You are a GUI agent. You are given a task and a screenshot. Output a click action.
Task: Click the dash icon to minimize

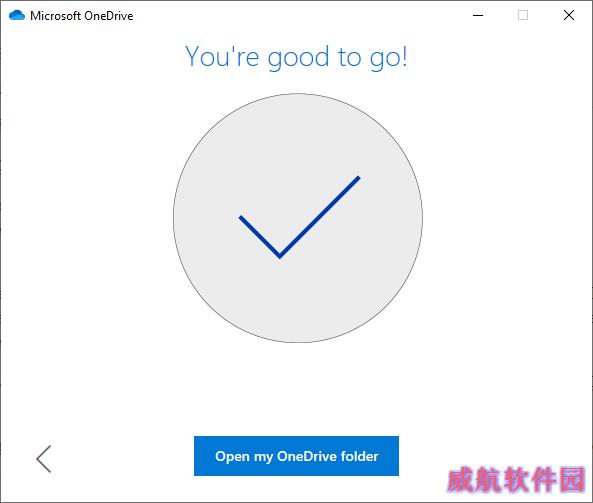(x=478, y=16)
